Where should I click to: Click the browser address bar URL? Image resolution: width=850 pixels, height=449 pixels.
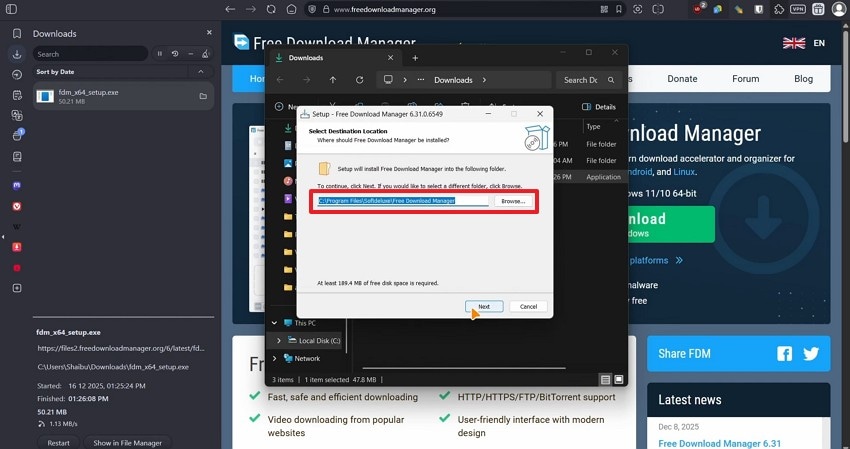point(384,9)
